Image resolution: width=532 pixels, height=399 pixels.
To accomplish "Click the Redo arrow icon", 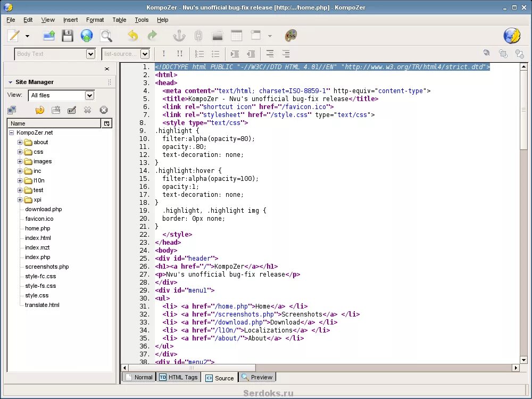I will [x=152, y=35].
